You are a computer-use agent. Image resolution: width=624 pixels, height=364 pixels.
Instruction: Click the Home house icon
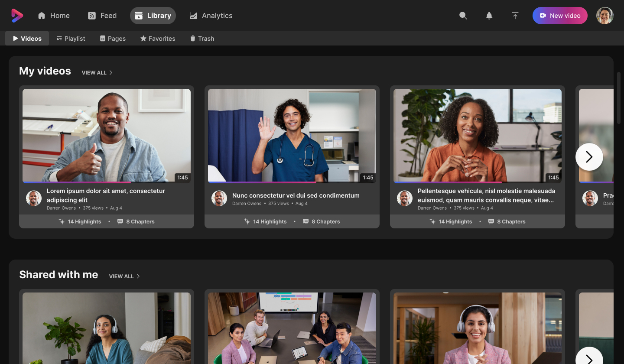coord(42,16)
